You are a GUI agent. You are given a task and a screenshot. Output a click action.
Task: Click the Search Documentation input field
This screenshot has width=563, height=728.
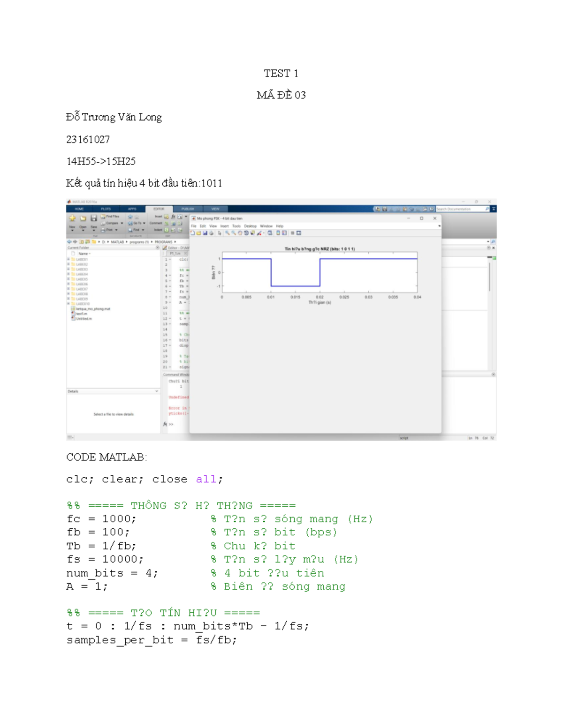(460, 209)
